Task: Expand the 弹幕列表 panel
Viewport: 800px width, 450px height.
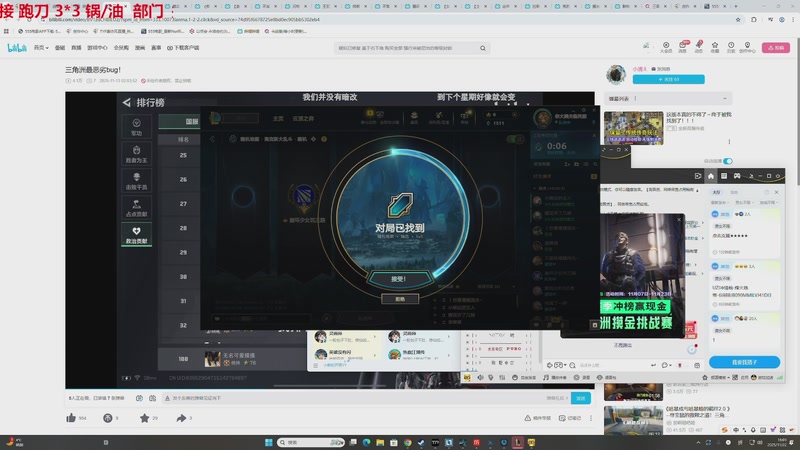Action: pyautogui.click(x=668, y=98)
